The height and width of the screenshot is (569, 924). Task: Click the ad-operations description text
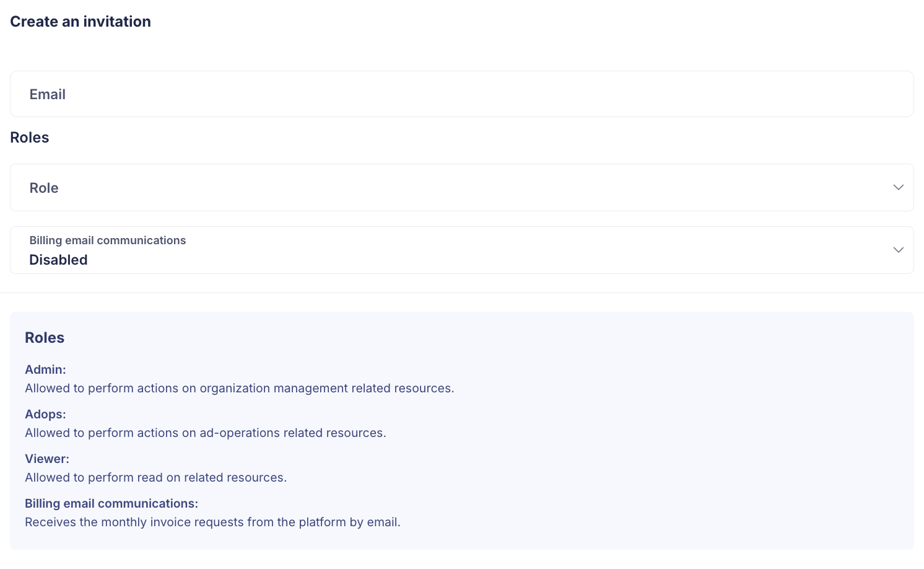point(205,433)
